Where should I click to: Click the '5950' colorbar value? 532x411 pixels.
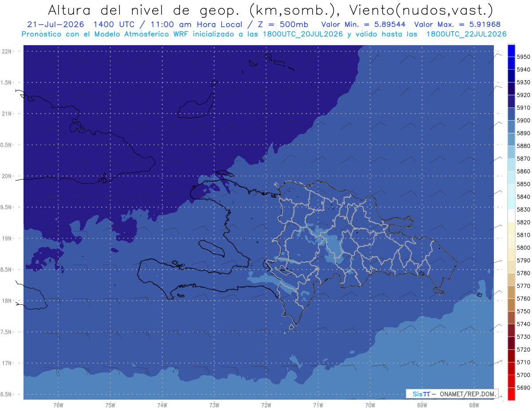click(524, 57)
